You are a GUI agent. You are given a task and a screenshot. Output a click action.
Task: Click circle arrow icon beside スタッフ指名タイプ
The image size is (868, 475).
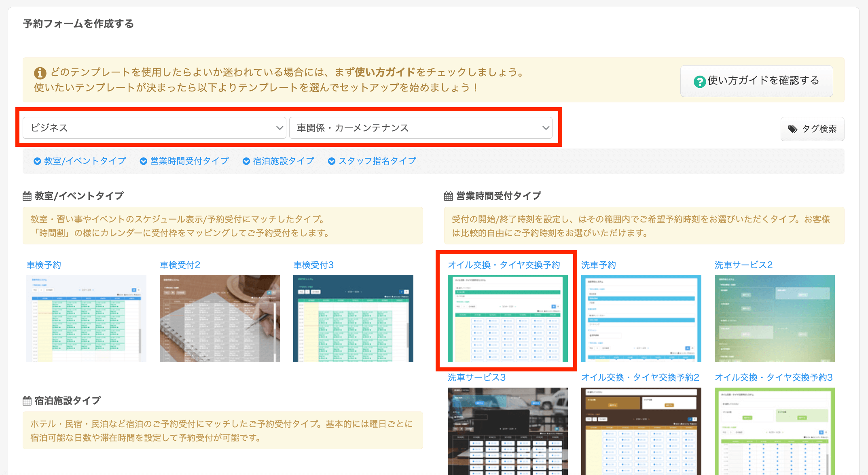[x=332, y=161]
